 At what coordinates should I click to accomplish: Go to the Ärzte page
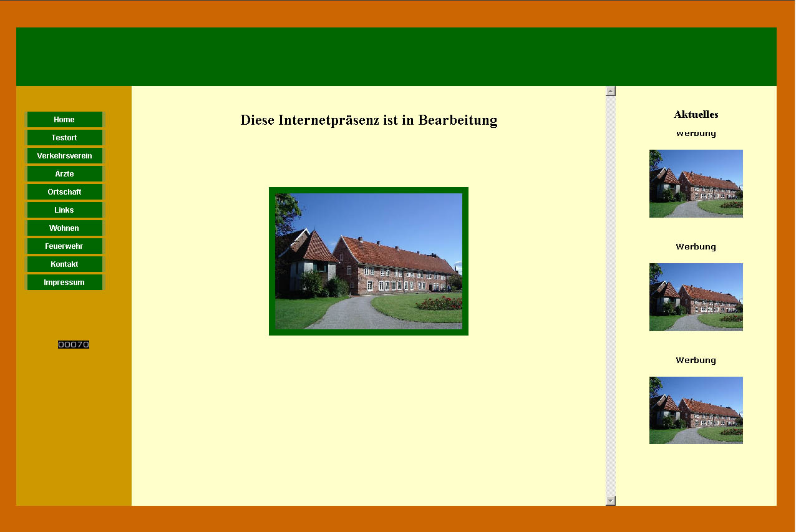coord(64,173)
